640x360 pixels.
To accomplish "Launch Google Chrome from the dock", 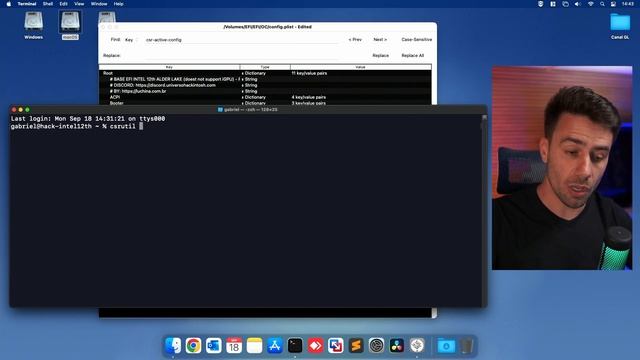I will click(193, 346).
